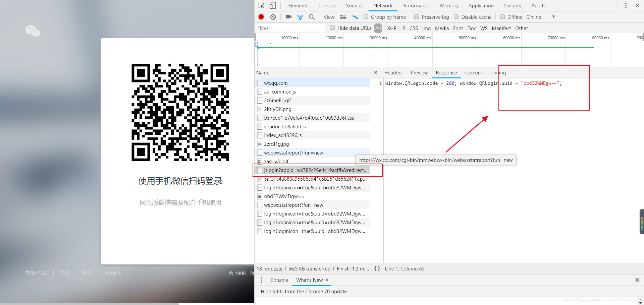The height and width of the screenshot is (305, 644).
Task: Select the 2KriyDK.png request
Action: (x=312, y=109)
